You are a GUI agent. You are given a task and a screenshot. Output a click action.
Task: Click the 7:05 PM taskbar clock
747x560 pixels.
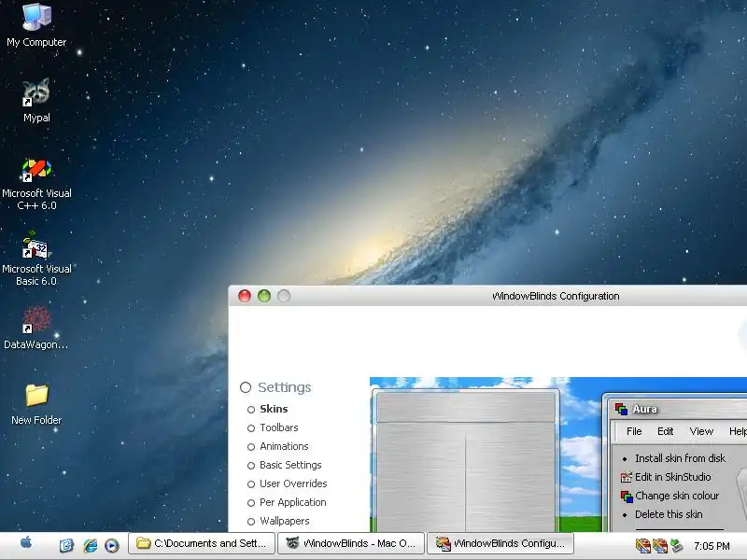(712, 546)
